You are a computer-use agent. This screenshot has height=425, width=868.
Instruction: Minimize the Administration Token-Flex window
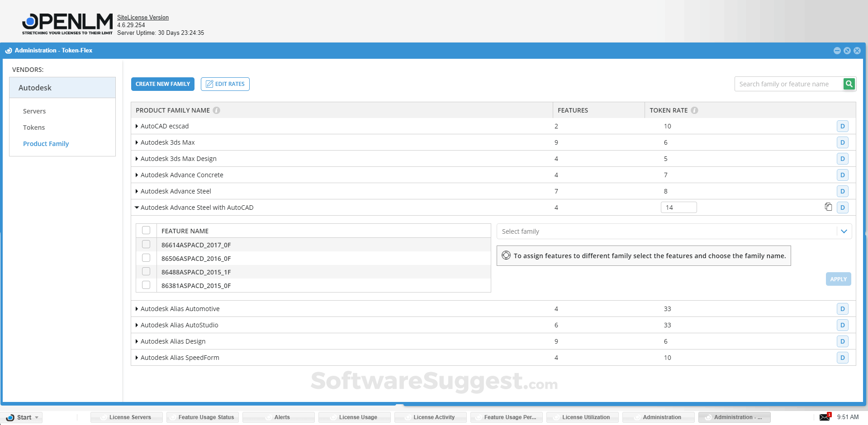[837, 51]
